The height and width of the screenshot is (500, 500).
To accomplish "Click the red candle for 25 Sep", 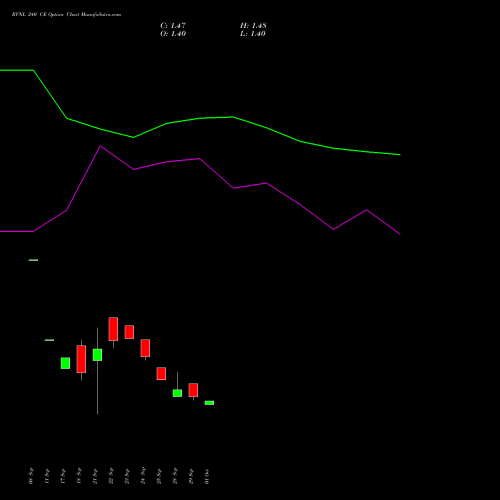I will (161, 374).
